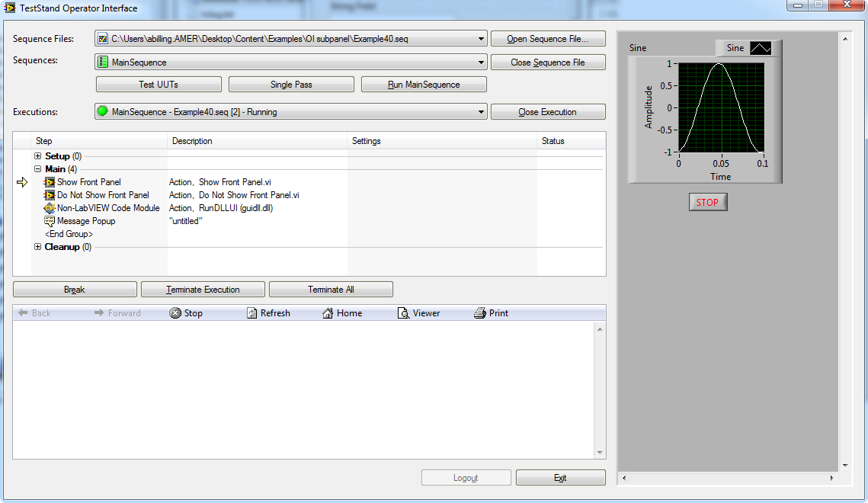Select the Viewer magnifier icon
Image resolution: width=868 pixels, height=503 pixels.
pos(402,312)
